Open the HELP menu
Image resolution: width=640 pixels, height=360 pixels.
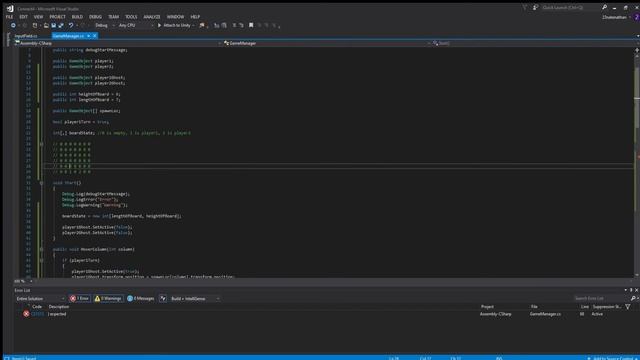click(195, 17)
